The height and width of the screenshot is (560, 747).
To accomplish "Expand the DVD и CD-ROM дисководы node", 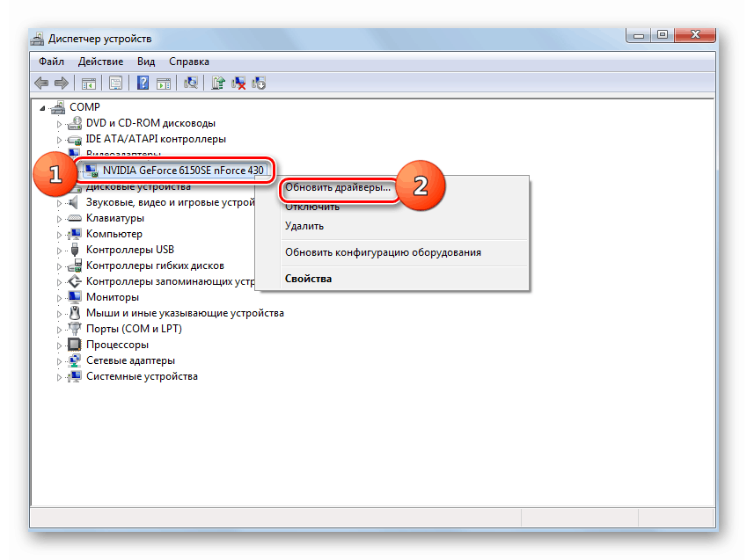I will coord(60,124).
